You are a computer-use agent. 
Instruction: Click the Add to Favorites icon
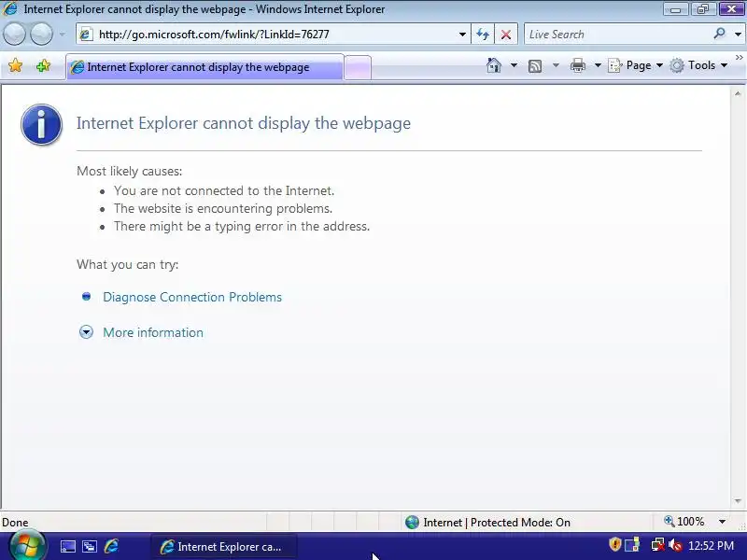pyautogui.click(x=43, y=65)
